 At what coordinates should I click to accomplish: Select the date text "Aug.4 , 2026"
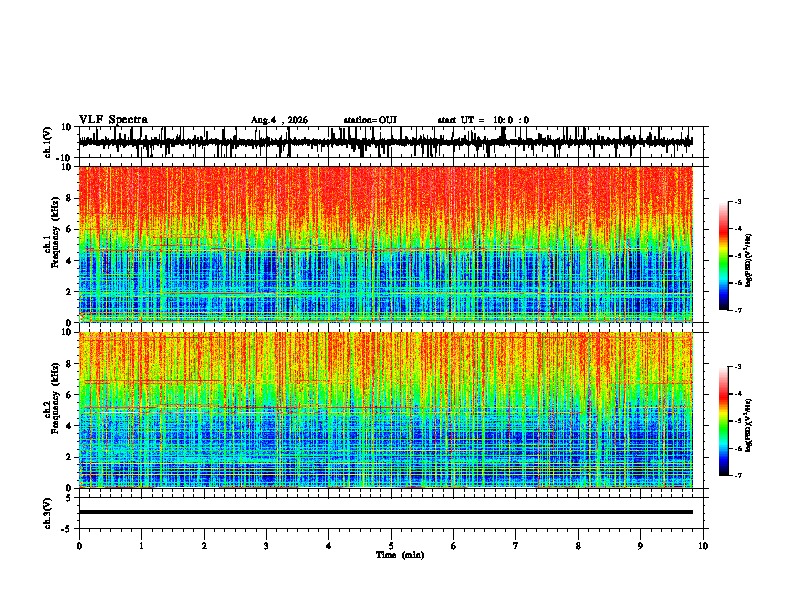(279, 120)
